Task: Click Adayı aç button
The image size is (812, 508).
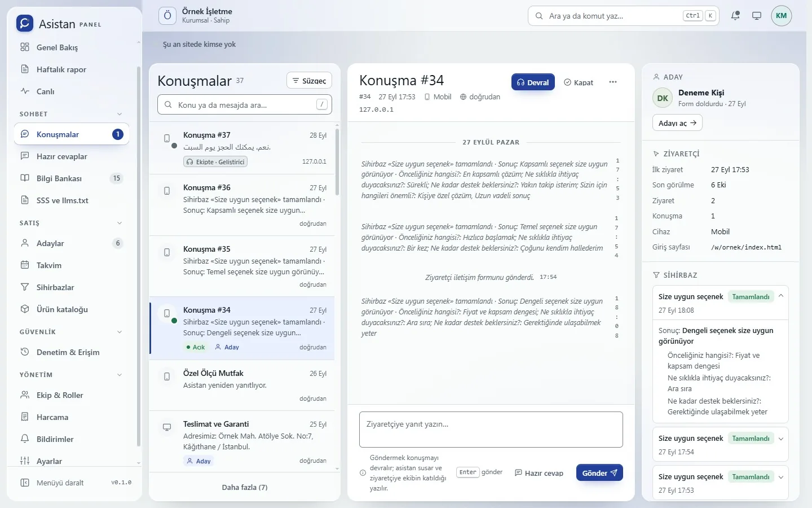Action: click(677, 123)
